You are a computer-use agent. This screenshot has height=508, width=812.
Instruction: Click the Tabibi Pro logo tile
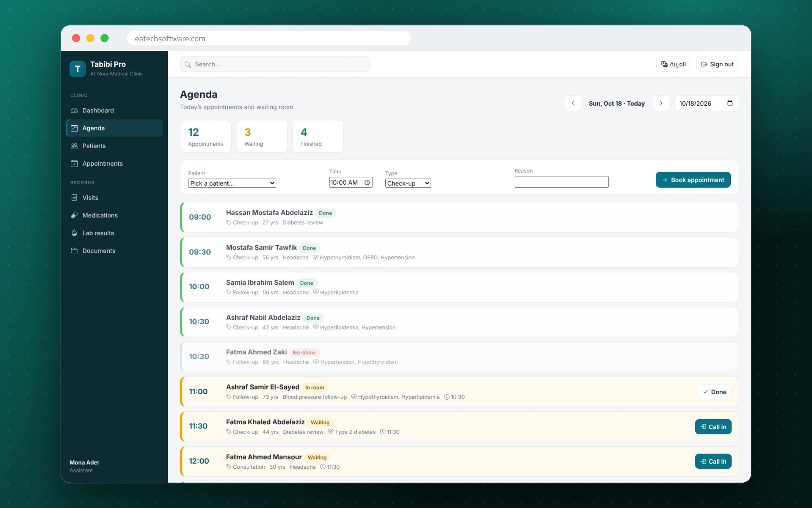[x=77, y=69]
